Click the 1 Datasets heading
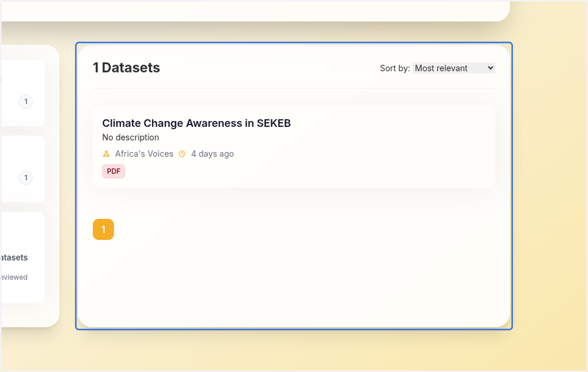Image resolution: width=588 pixels, height=372 pixels. (x=126, y=68)
